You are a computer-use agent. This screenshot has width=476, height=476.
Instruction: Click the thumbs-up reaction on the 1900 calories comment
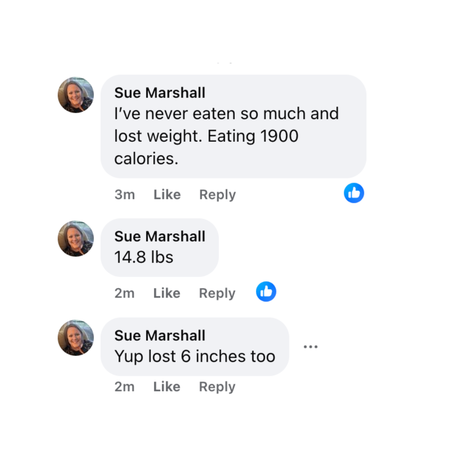pos(354,193)
